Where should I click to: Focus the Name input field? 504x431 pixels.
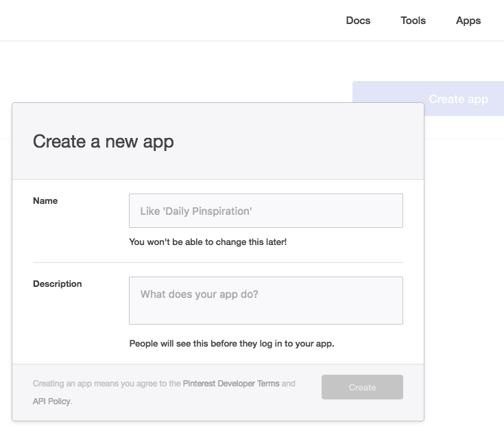point(266,211)
